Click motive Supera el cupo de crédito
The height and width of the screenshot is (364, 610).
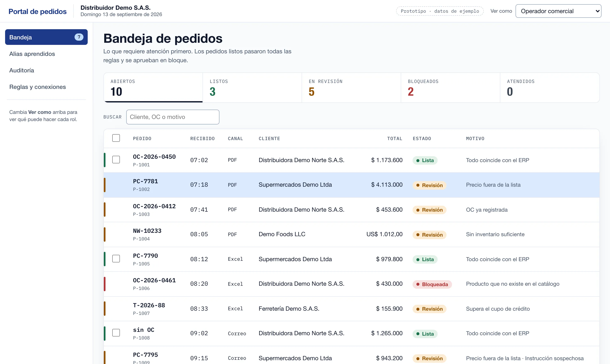(x=498, y=309)
